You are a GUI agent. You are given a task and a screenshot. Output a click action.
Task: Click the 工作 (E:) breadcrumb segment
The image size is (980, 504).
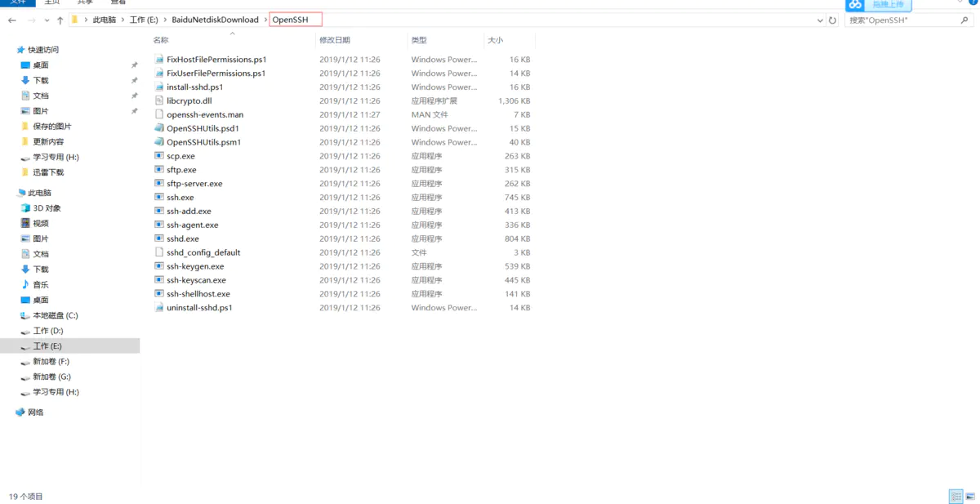point(144,20)
